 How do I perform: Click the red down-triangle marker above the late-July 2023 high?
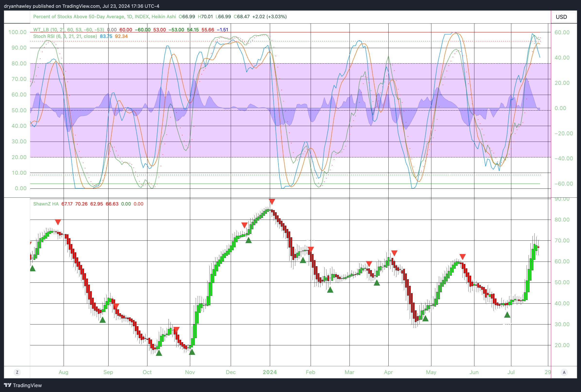click(58, 222)
